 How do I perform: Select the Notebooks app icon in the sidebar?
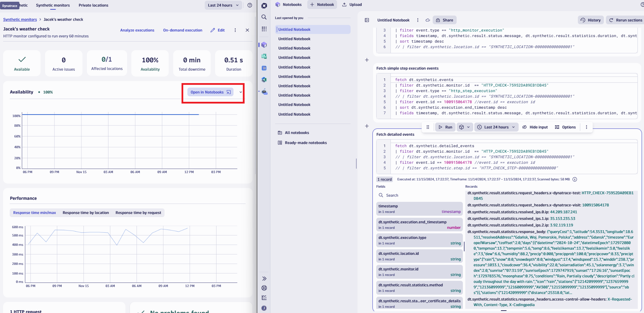[264, 45]
